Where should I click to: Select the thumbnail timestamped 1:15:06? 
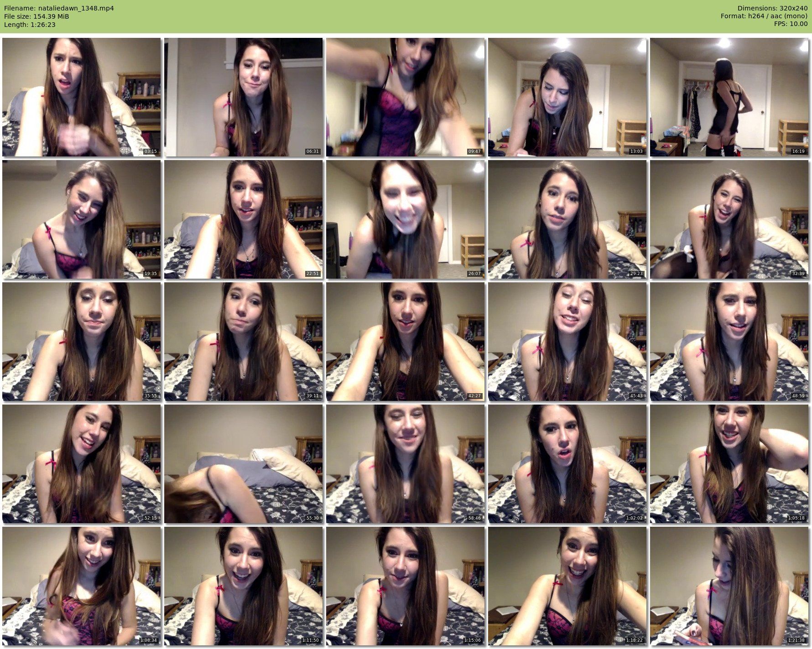[x=405, y=586]
